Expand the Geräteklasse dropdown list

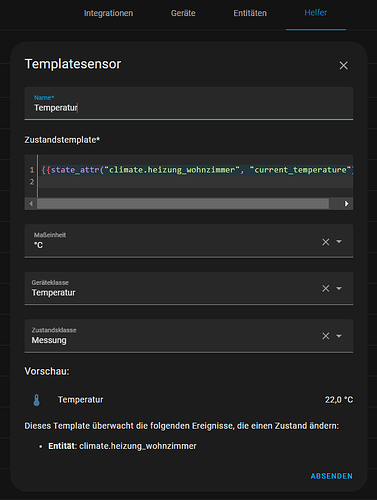point(339,288)
